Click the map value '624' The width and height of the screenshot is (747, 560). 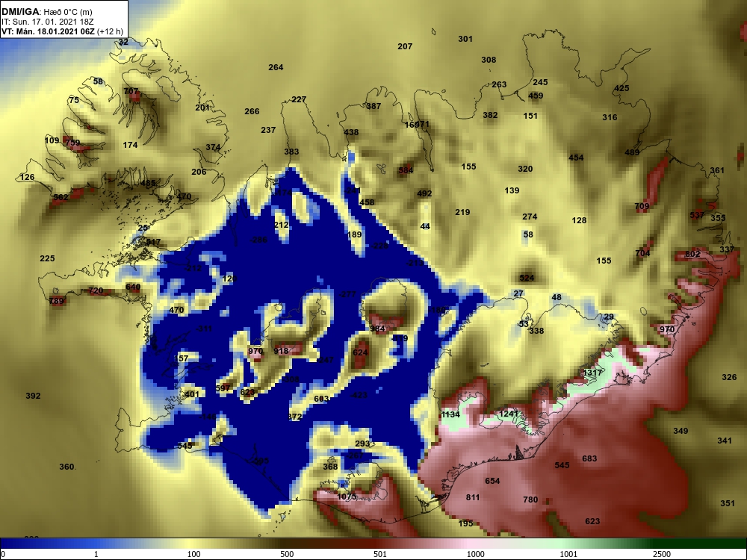[360, 352]
